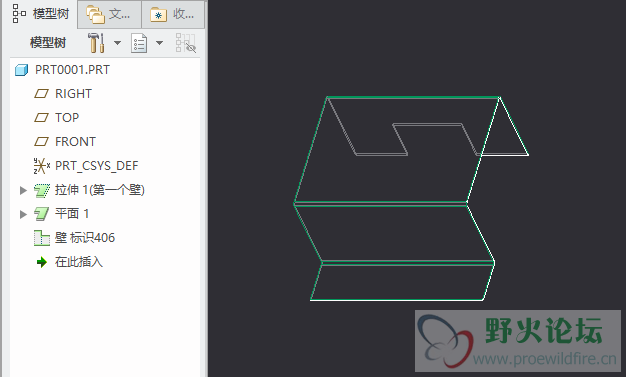Click the 在此插入 green arrow marker
Viewport: 626px width, 377px height.
coord(42,262)
